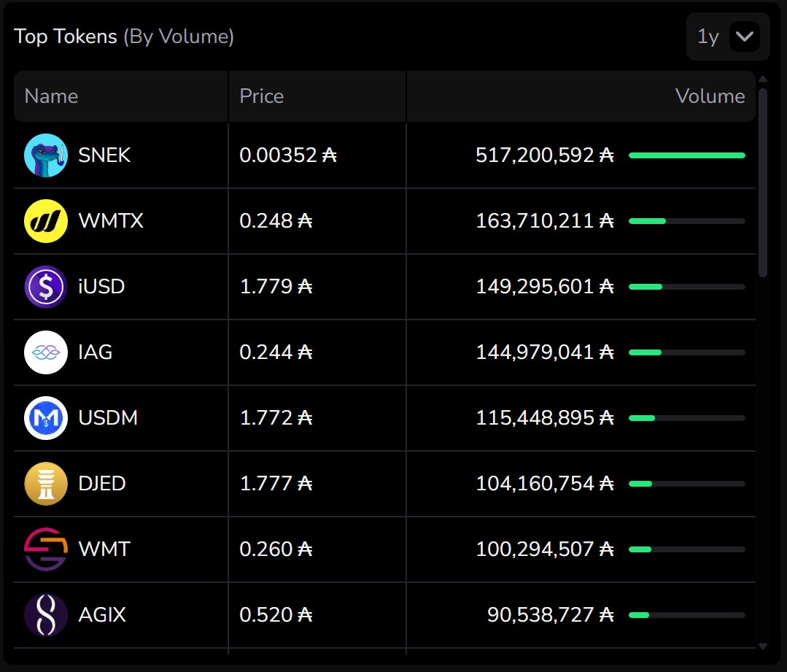Screen dimensions: 787x672
Task: Click AGIX volume 90,538,727
Action: (x=551, y=615)
